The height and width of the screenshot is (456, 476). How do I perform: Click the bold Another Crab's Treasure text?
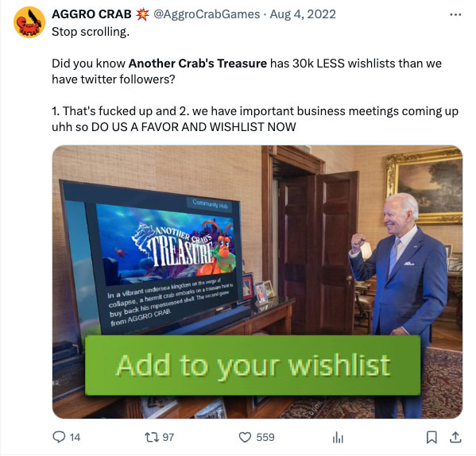(198, 64)
